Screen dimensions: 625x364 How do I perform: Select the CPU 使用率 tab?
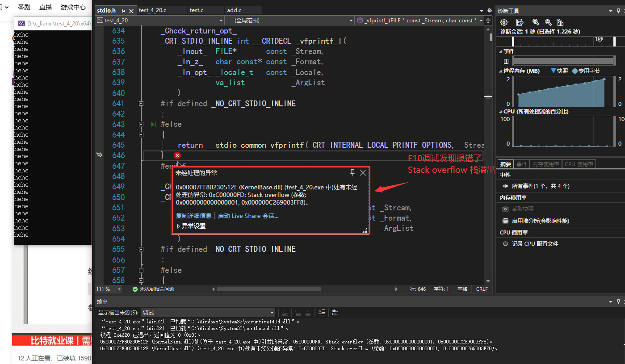[579, 164]
